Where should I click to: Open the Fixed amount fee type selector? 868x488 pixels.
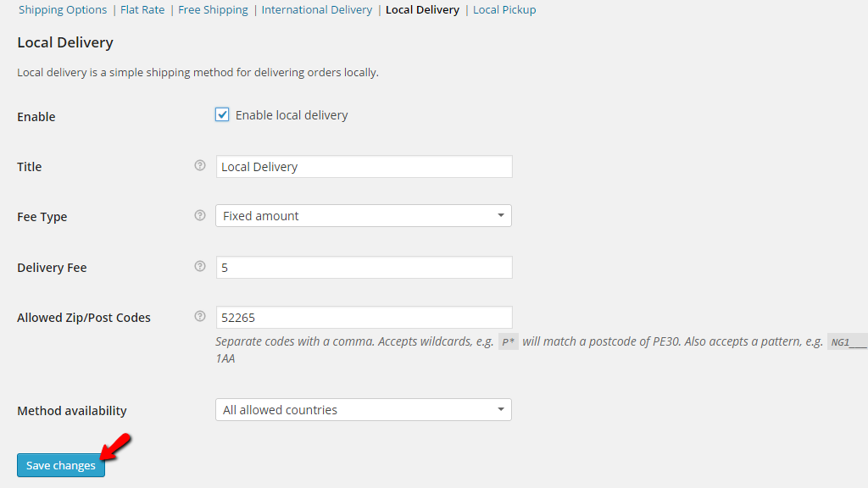363,215
